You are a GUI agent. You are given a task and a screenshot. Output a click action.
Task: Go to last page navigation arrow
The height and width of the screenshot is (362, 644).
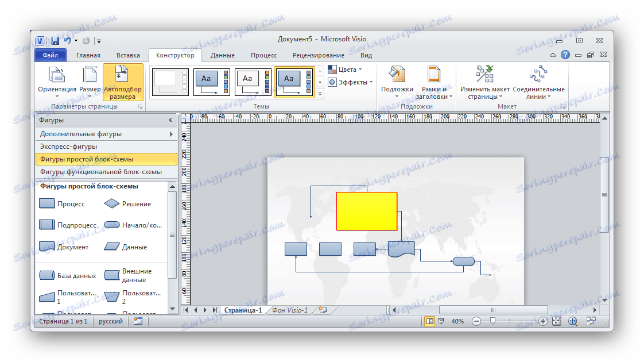click(215, 310)
